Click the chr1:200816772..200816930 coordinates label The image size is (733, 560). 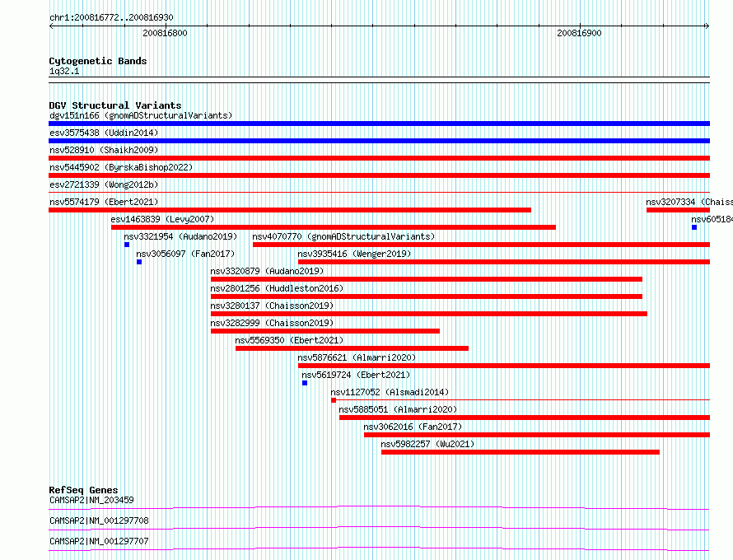pos(111,17)
